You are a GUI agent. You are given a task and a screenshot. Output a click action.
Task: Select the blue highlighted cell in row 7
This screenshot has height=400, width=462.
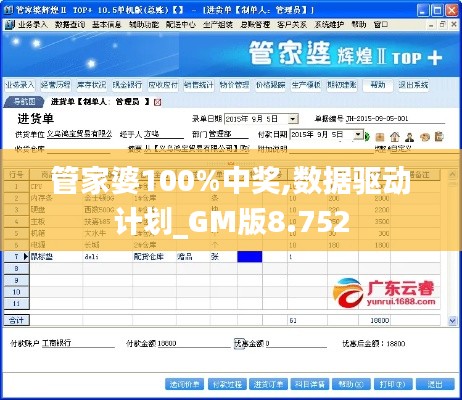click(250, 257)
